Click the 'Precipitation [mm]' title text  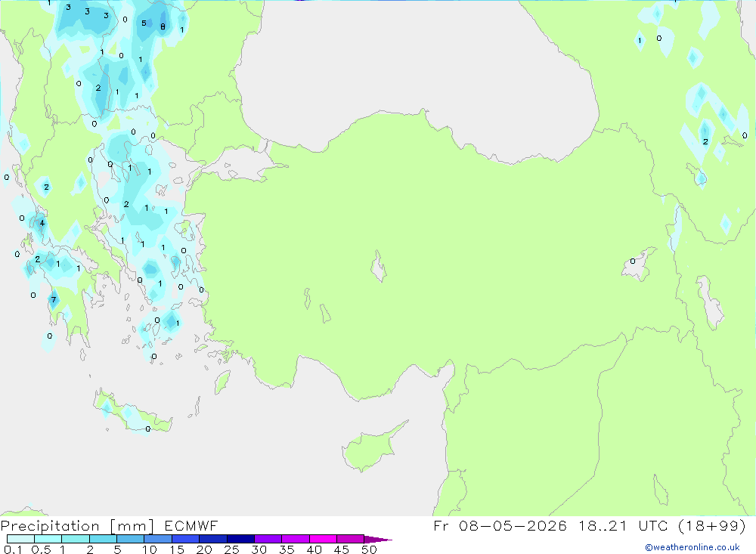coord(77,526)
